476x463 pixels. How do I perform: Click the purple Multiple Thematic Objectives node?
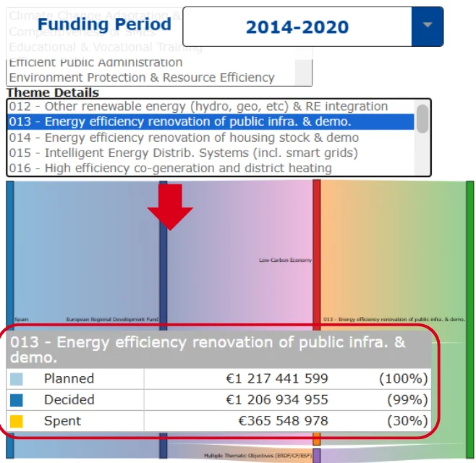[316, 456]
